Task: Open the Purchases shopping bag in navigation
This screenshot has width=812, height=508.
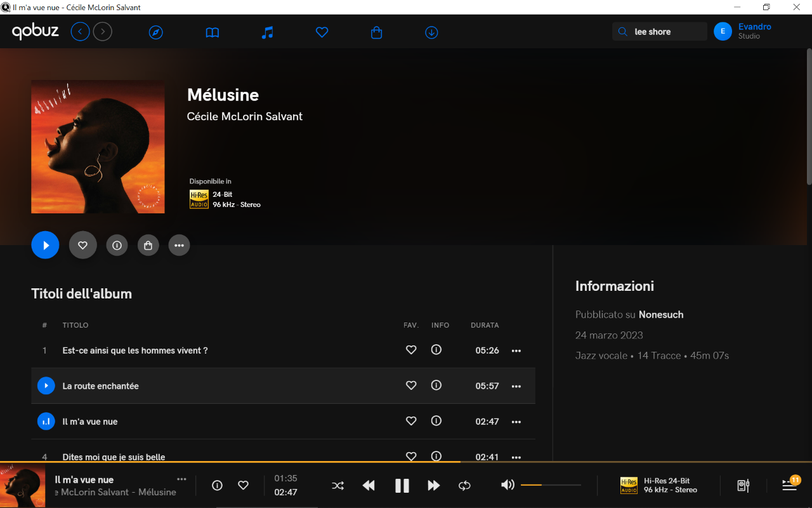Action: [376, 32]
